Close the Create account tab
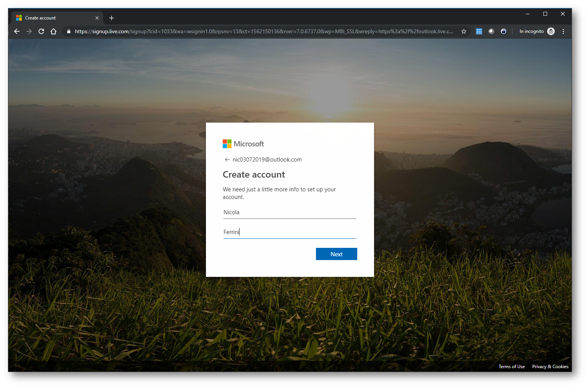588x388 pixels. click(97, 18)
